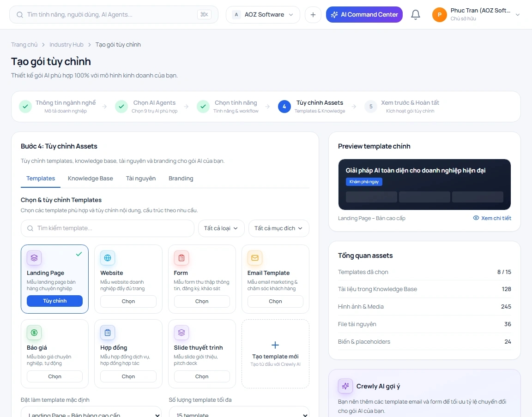This screenshot has height=417, width=532.
Task: Click the eye icon beside Xem chi tiết
Action: click(476, 218)
